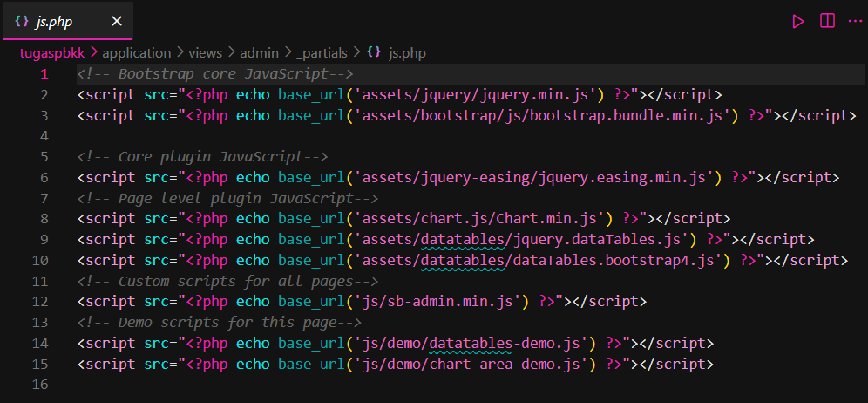Open tugaspbkk in the breadcrumb
The width and height of the screenshot is (868, 403).
click(x=52, y=53)
